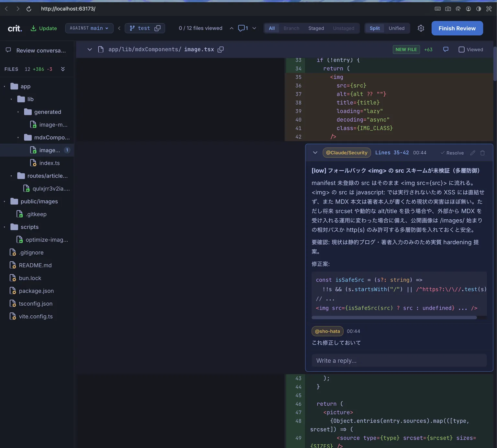Collapse all files with the double-chevron icon

pyautogui.click(x=63, y=69)
